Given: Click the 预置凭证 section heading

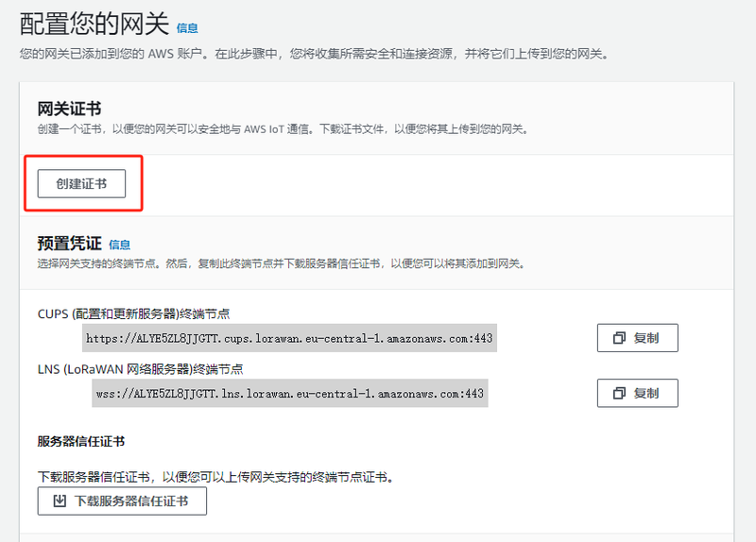Looking at the screenshot, I should pyautogui.click(x=69, y=244).
